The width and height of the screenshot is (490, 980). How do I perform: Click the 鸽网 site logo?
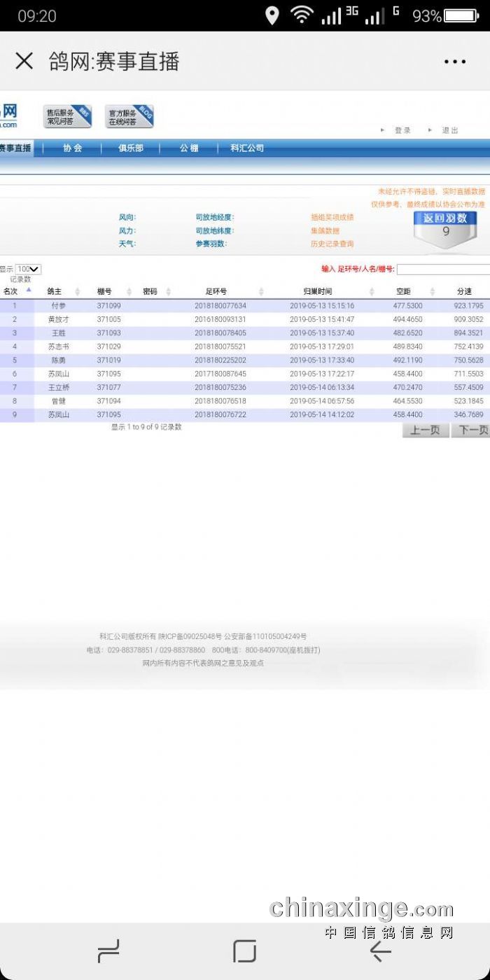[8, 115]
